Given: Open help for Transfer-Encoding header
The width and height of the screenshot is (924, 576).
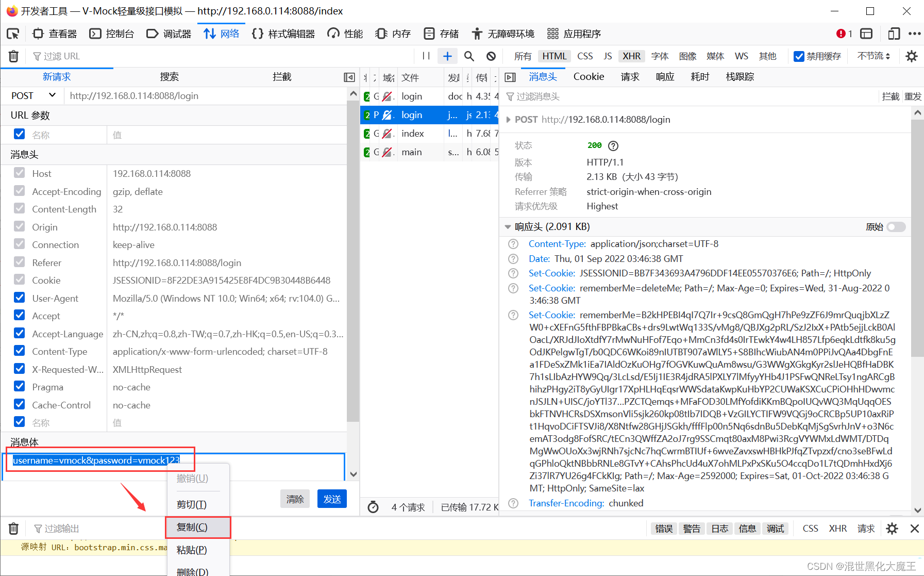Looking at the screenshot, I should 513,503.
